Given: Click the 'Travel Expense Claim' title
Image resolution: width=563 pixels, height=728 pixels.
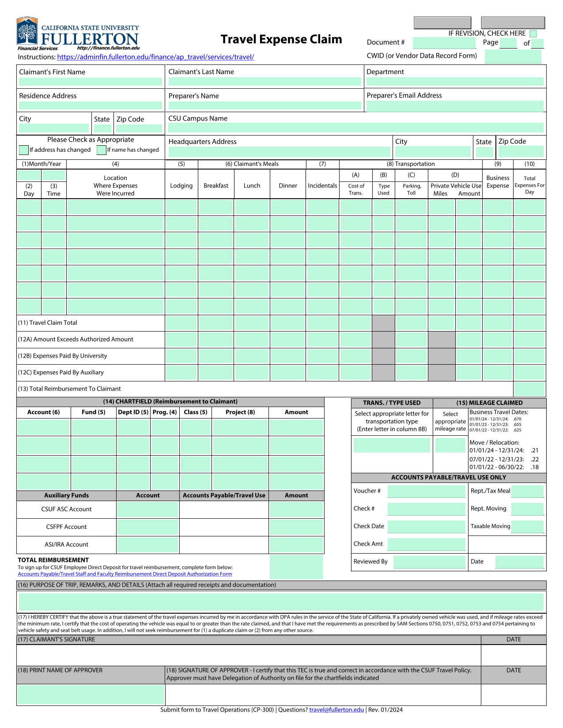Looking at the screenshot, I should point(281,39).
